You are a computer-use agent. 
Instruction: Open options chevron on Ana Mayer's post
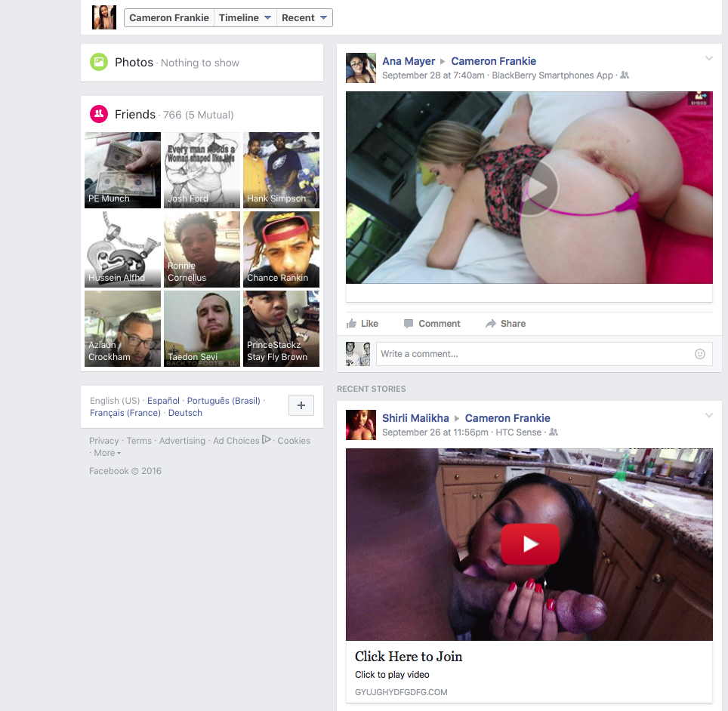[708, 58]
